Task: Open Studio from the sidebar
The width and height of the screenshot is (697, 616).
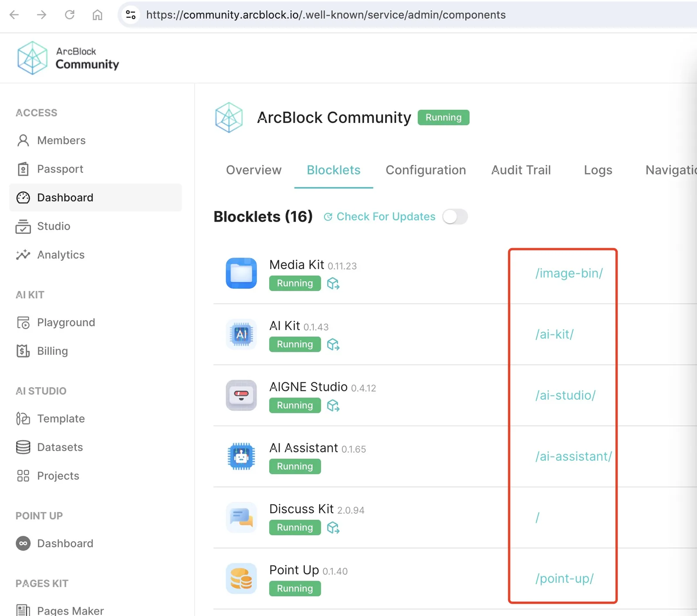Action: coord(95,226)
